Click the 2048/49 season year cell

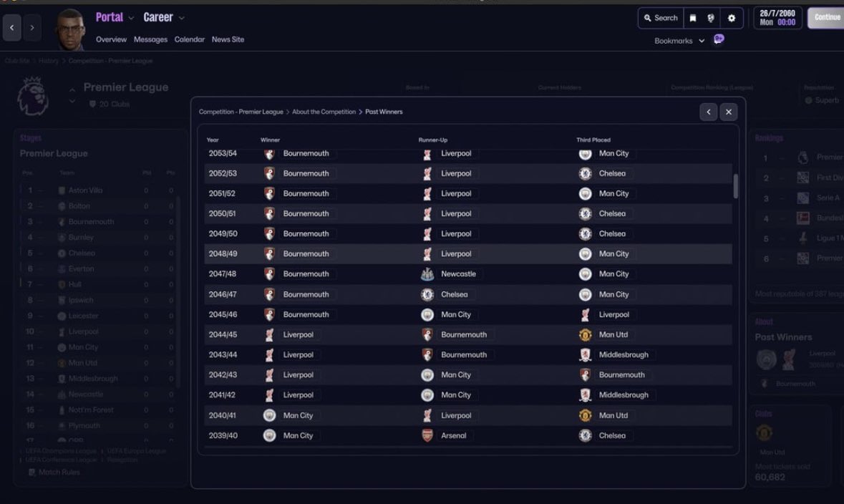(x=223, y=253)
